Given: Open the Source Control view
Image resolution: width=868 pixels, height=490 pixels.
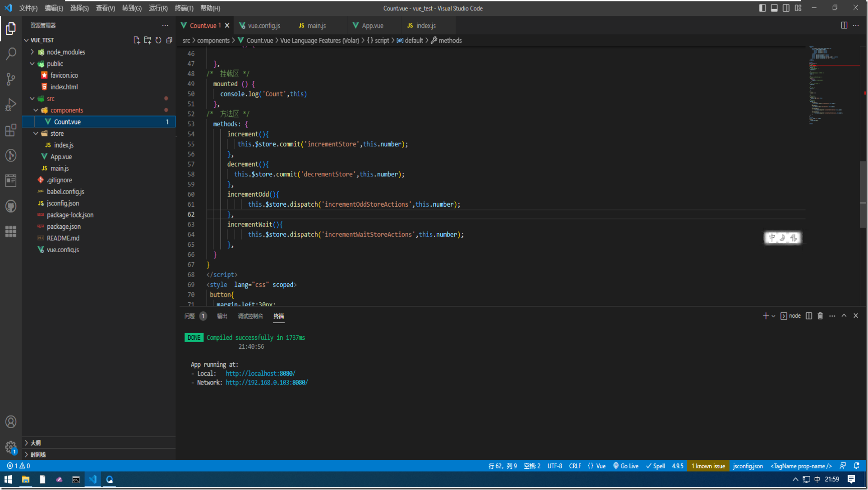Looking at the screenshot, I should (11, 79).
